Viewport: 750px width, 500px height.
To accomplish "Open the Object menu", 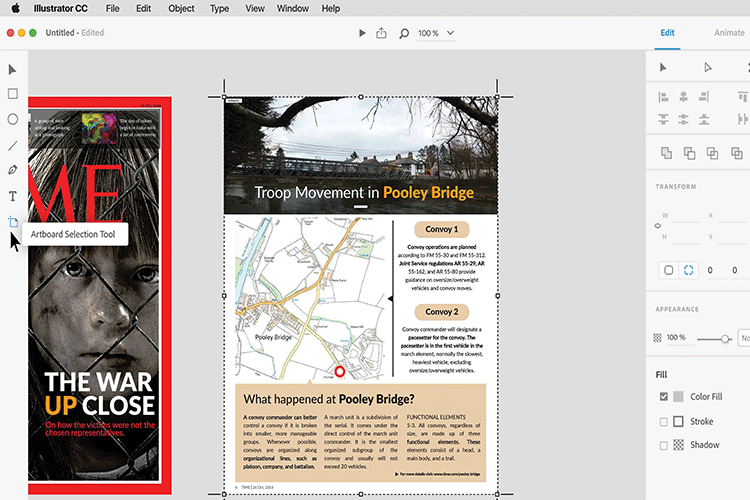I will (181, 8).
